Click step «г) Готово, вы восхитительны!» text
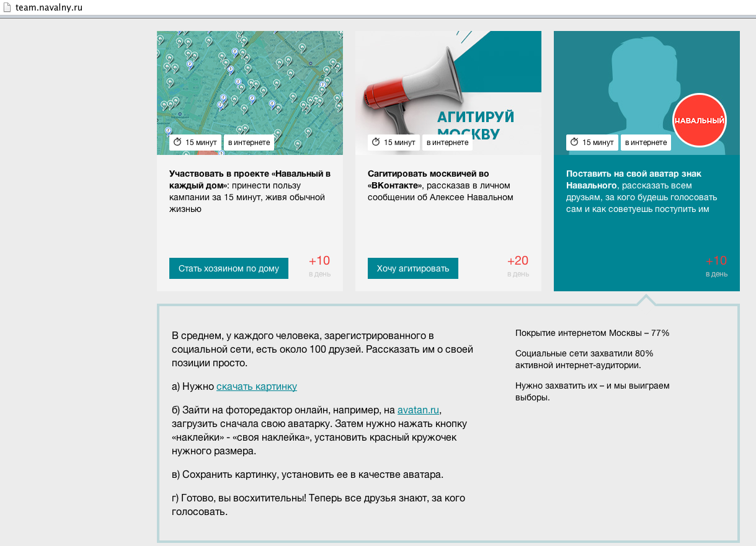Viewport: 756px width, 546px height. 318,505
